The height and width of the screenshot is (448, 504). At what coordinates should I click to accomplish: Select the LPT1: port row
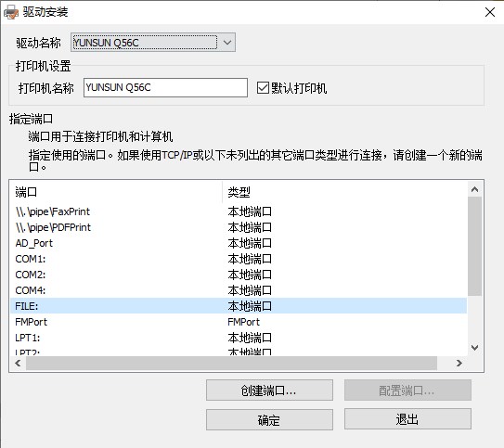pos(239,338)
